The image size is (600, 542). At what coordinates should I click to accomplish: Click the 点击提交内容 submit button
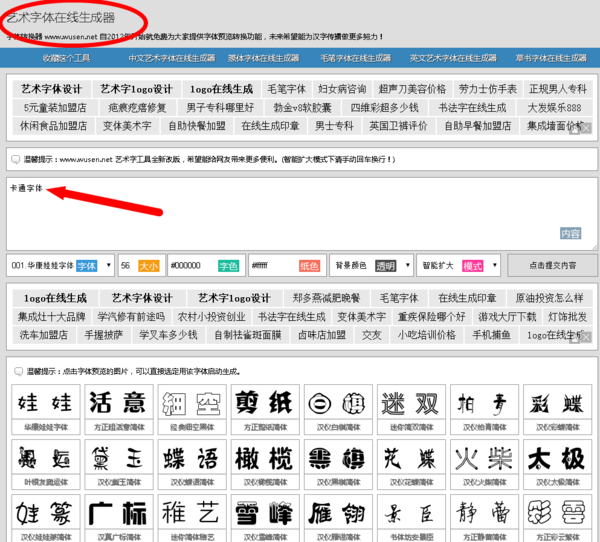click(552, 265)
